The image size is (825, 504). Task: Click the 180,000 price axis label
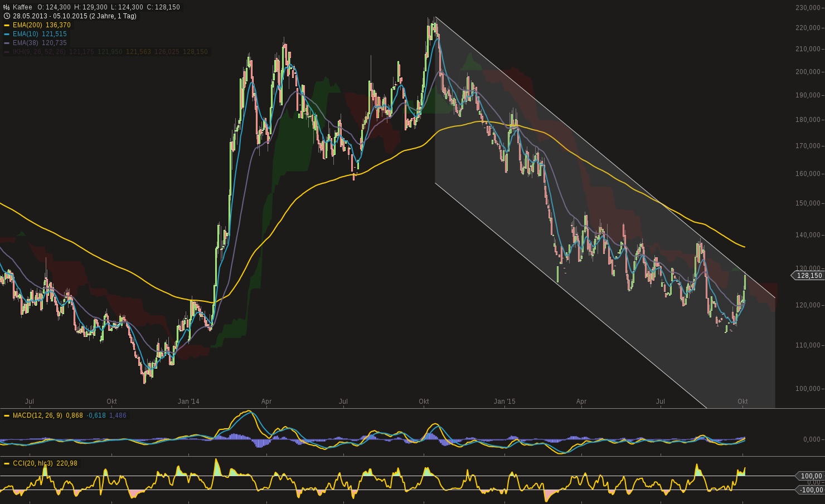808,120
